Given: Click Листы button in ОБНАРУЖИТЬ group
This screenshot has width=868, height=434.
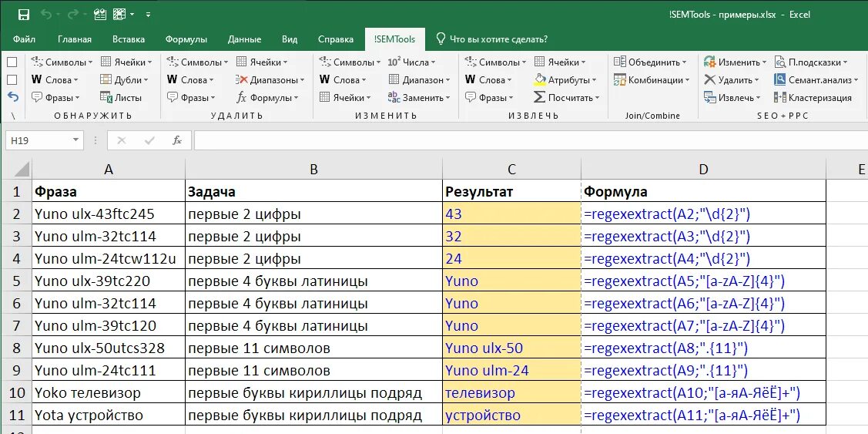Looking at the screenshot, I should (x=121, y=98).
